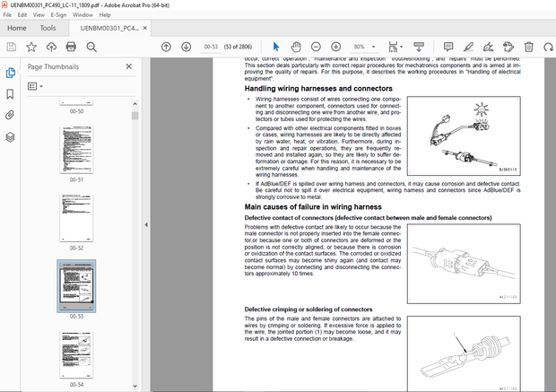Click the stamp tool icon
This screenshot has width=556, height=392.
pyautogui.click(x=508, y=47)
